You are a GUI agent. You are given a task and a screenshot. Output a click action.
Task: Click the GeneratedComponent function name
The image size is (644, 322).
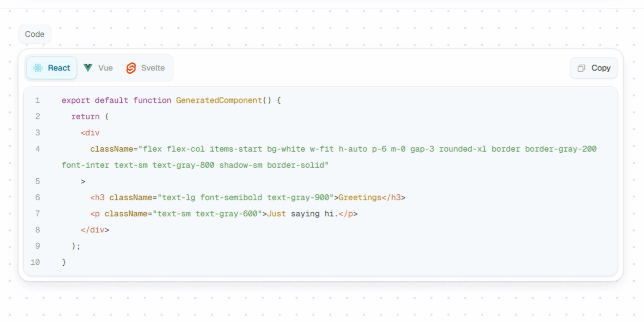[219, 100]
